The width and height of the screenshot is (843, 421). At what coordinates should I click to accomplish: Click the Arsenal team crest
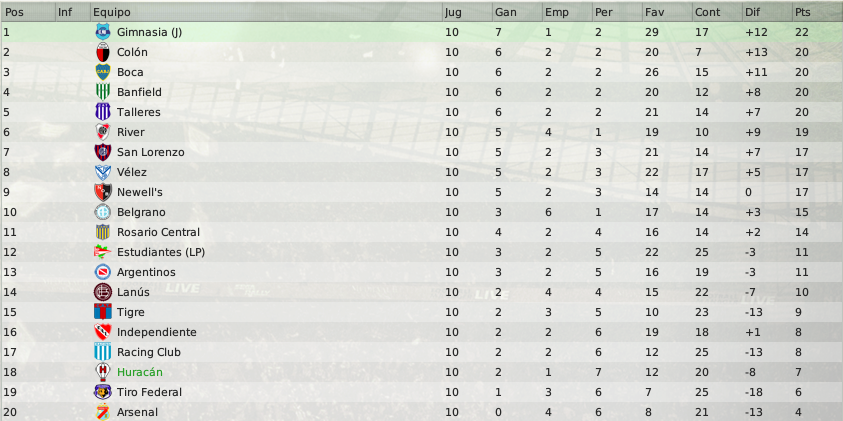tap(103, 412)
